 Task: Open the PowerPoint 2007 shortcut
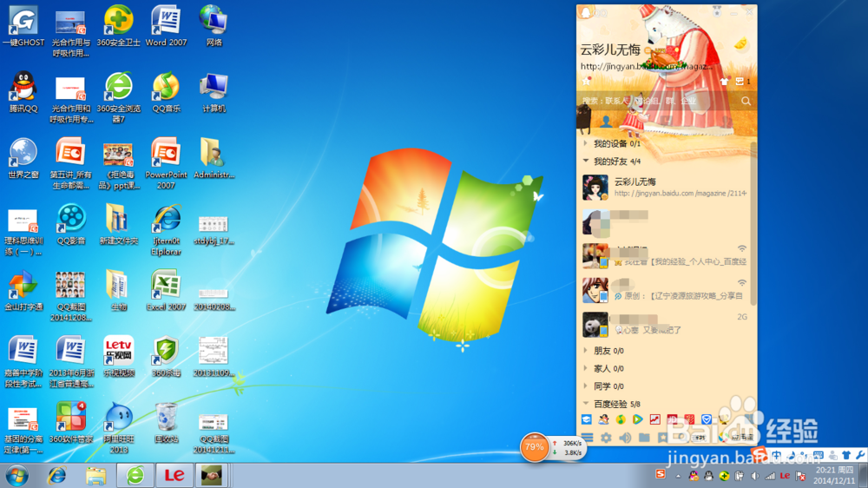(x=166, y=163)
